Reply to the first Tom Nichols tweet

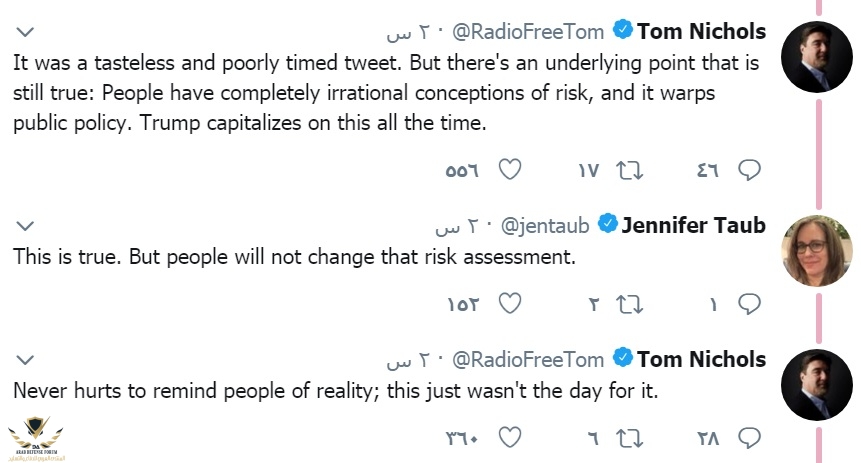click(x=749, y=170)
